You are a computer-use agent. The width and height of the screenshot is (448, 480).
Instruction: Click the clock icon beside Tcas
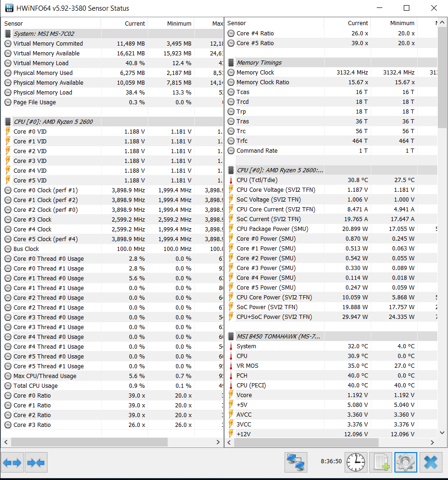click(231, 92)
